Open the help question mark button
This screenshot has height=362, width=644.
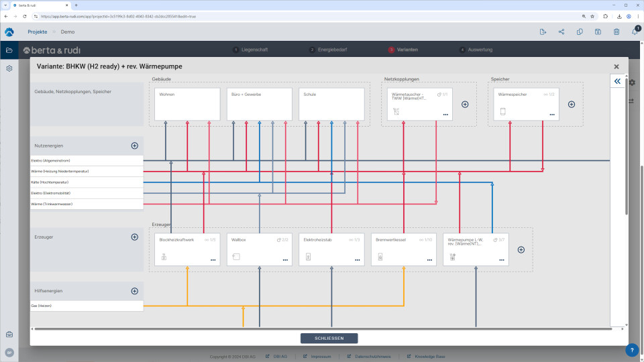tap(632, 350)
